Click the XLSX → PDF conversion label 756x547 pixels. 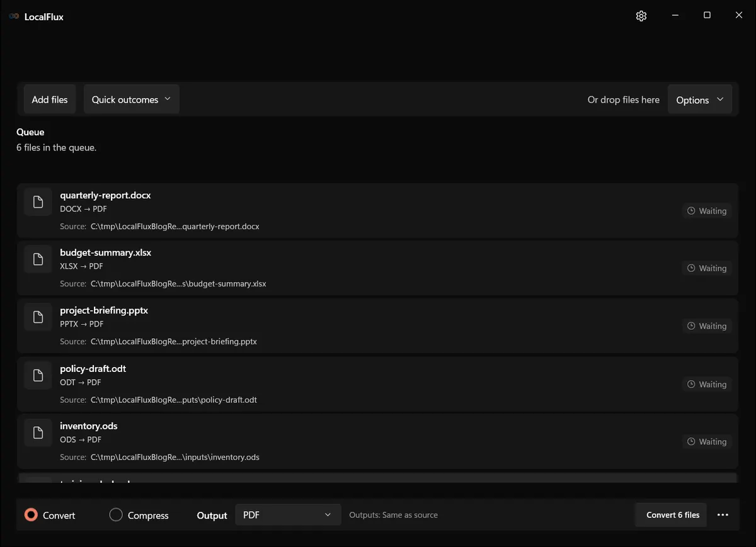81,266
